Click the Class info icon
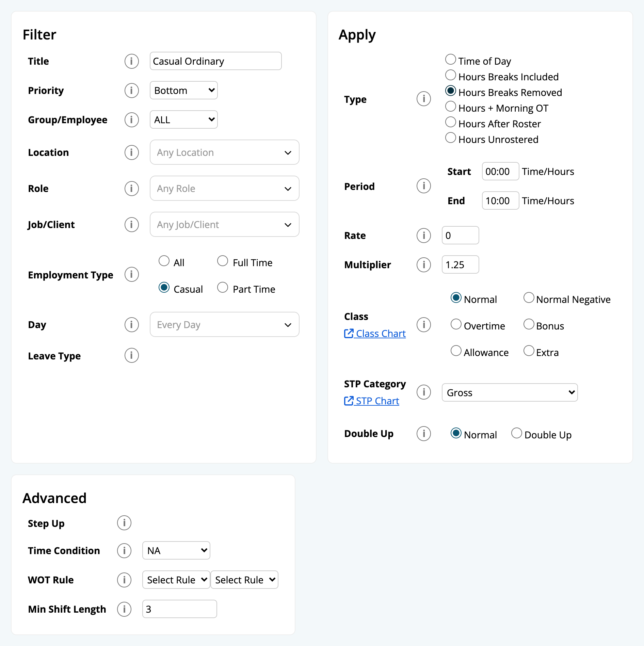This screenshot has height=646, width=644. coord(424,325)
